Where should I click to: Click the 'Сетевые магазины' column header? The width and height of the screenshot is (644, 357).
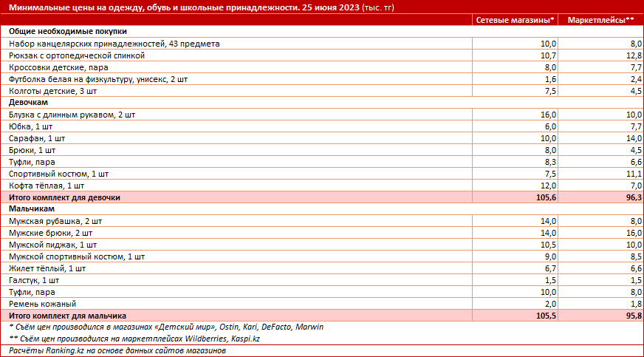514,20
